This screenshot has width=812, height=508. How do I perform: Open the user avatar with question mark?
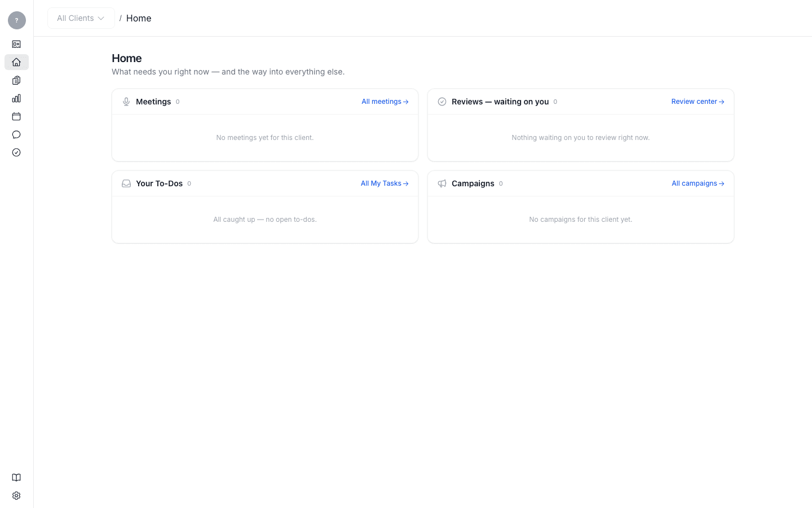(16, 20)
